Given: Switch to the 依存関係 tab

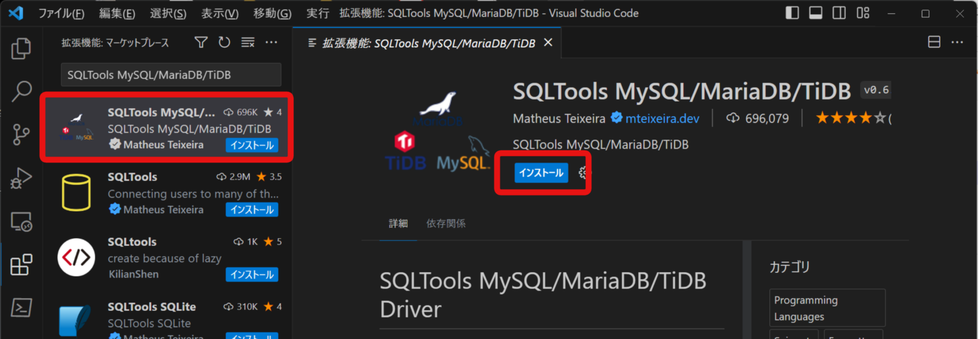Looking at the screenshot, I should pyautogui.click(x=446, y=224).
